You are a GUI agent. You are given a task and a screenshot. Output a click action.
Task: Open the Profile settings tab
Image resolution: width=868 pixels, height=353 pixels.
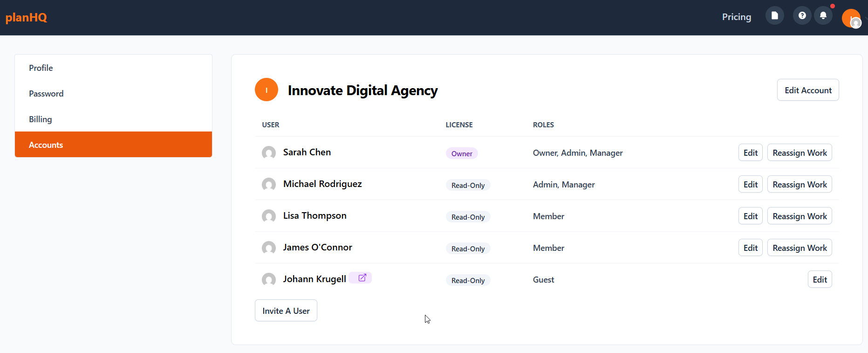(x=41, y=68)
